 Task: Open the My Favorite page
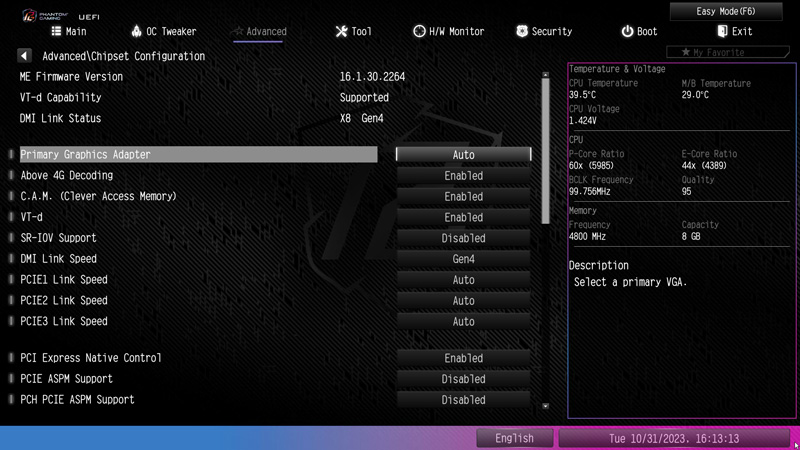click(x=728, y=52)
